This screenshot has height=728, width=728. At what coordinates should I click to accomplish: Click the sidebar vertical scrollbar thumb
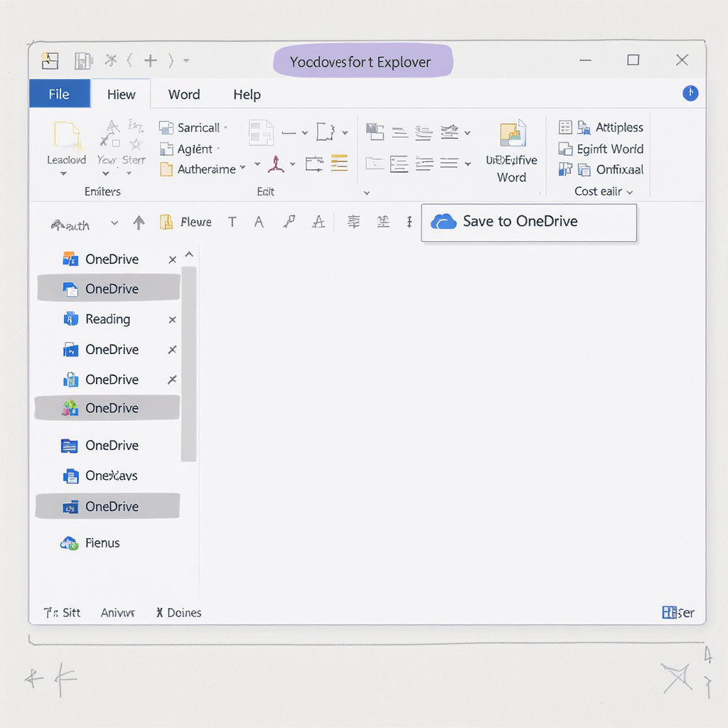click(188, 364)
